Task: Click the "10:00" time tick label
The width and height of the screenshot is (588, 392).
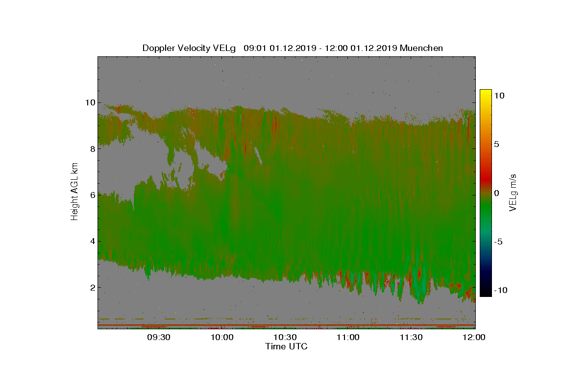Action: click(x=222, y=337)
